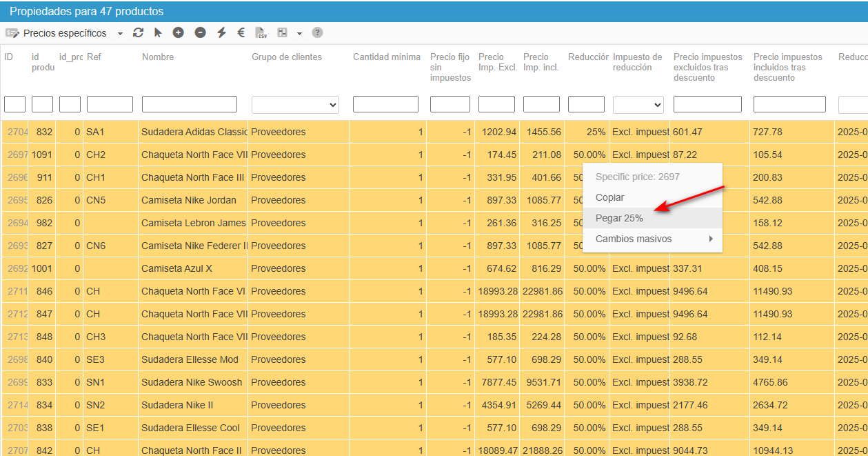Image resolution: width=868 pixels, height=456 pixels.
Task: Export grid with the CSV icon
Action: tap(261, 33)
